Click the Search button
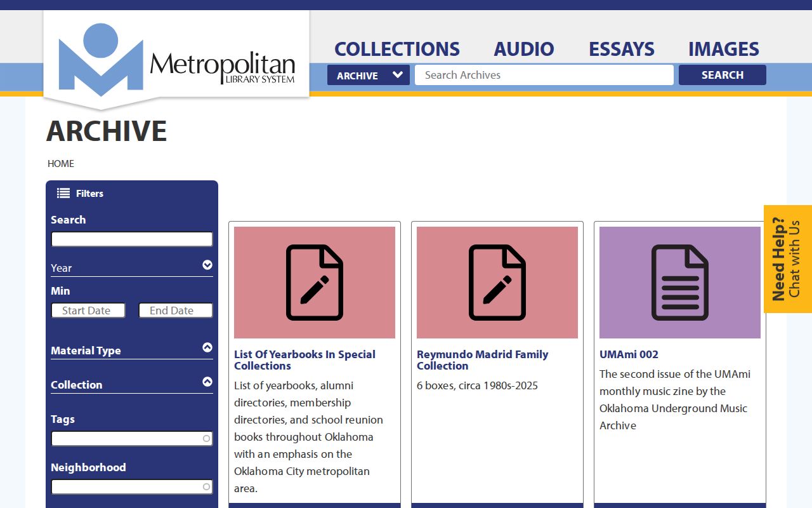Screen dimensions: 812x508 (723, 75)
